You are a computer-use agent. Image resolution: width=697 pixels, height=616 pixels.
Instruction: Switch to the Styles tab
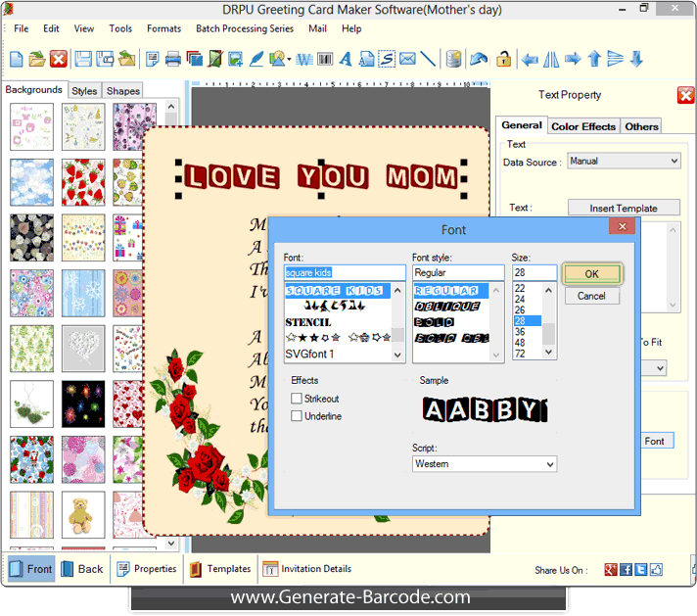(x=84, y=91)
